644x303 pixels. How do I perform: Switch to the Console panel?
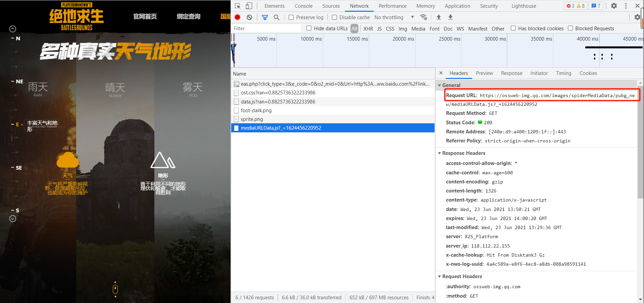click(303, 6)
